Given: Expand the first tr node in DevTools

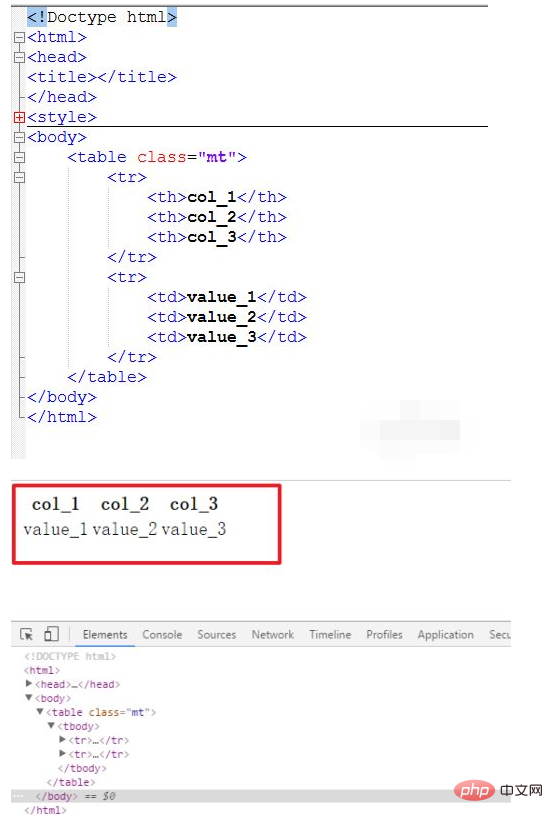Looking at the screenshot, I should 62,740.
